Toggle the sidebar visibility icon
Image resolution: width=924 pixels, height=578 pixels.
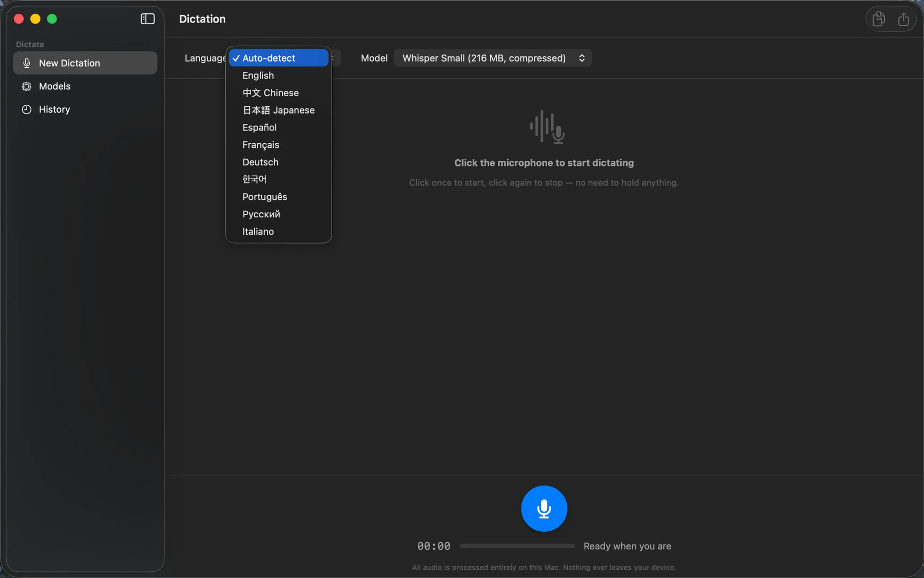[x=147, y=19]
